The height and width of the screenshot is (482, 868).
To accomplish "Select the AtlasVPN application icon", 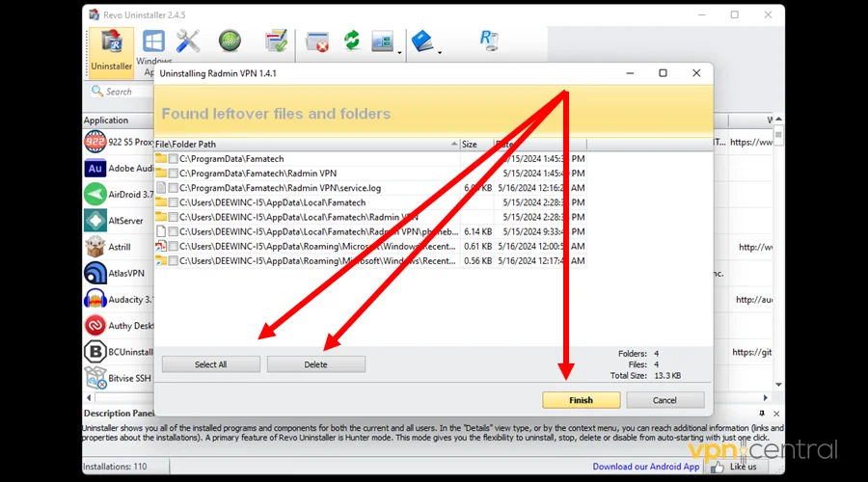I will tap(95, 273).
